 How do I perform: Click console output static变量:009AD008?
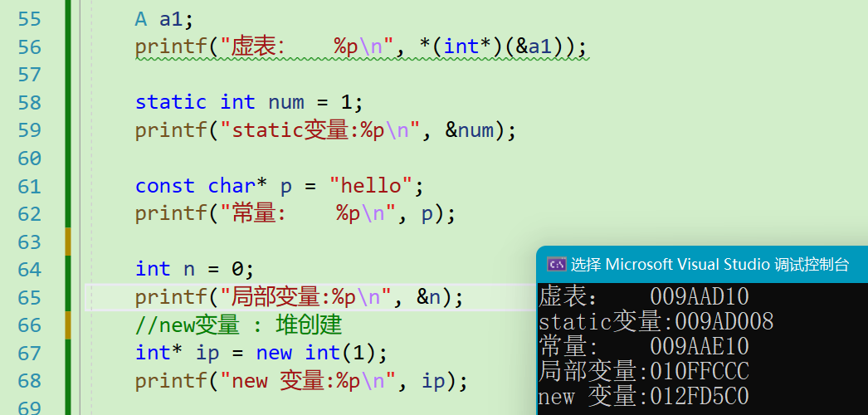click(x=656, y=322)
